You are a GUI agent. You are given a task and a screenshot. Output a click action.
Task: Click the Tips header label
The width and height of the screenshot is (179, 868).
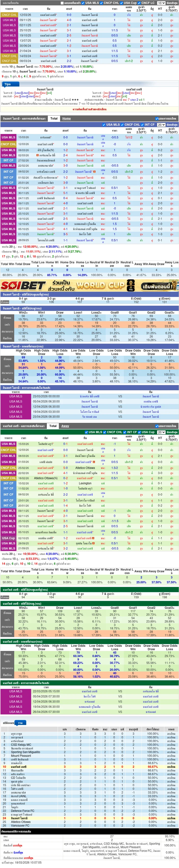[x=7, y=84]
